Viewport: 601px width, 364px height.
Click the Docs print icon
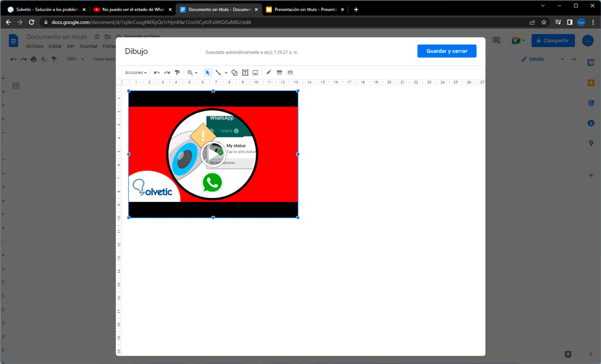point(34,59)
